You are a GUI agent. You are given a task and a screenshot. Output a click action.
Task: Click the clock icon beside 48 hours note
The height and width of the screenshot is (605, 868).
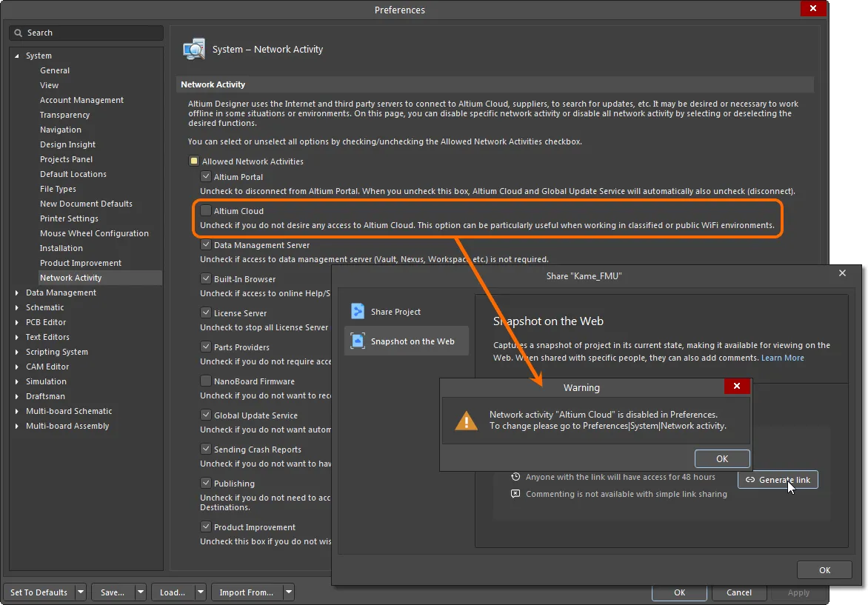515,477
